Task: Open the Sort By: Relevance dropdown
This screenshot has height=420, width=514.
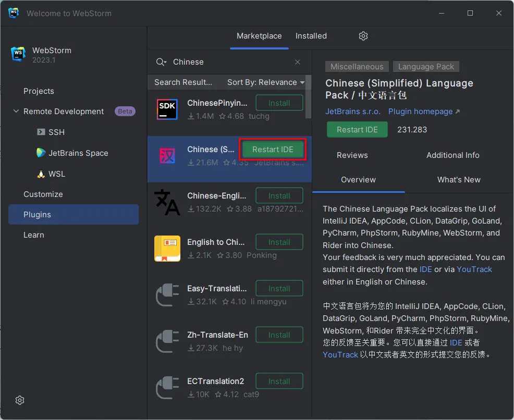Action: [x=266, y=82]
